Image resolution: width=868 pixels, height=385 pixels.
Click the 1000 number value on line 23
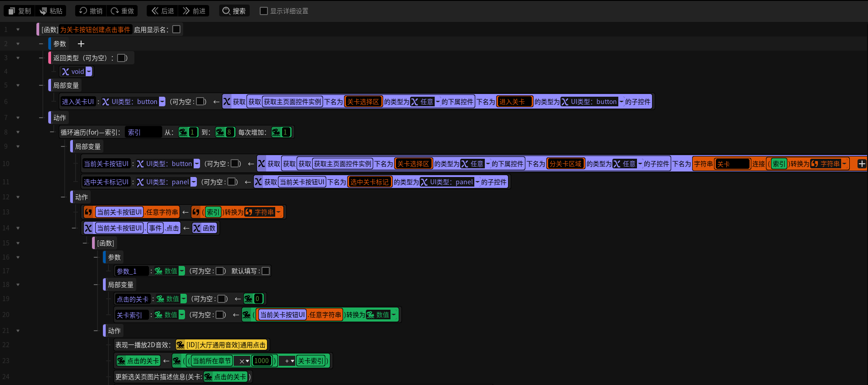(x=262, y=361)
